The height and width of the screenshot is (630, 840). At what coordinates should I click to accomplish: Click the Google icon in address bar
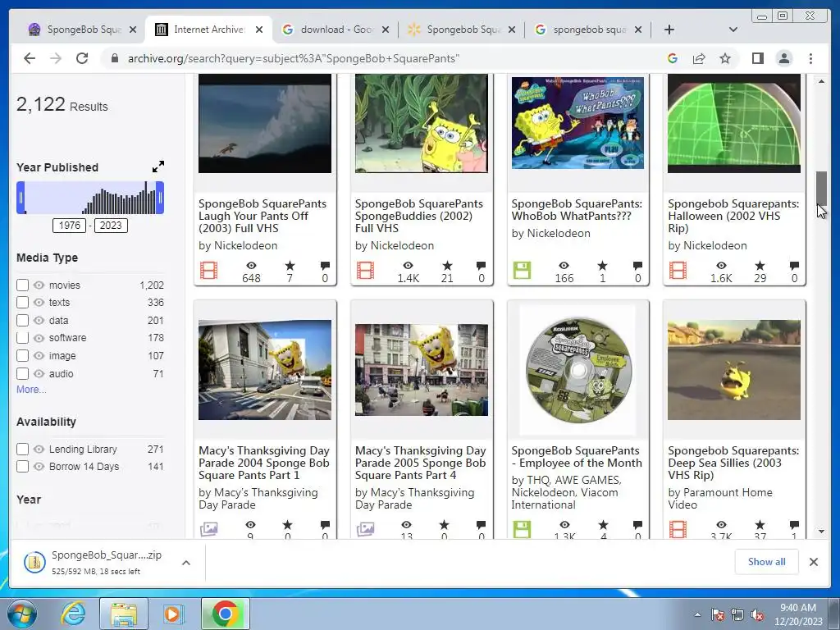point(673,58)
